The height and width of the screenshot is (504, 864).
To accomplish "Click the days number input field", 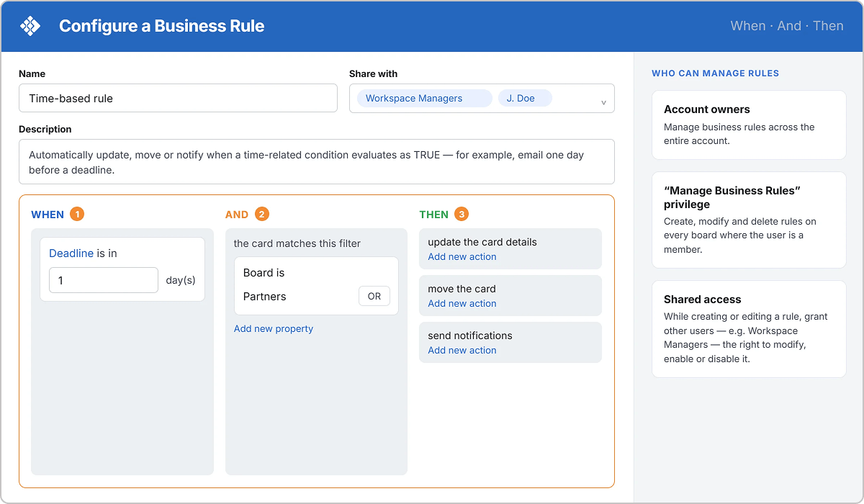I will click(x=104, y=280).
